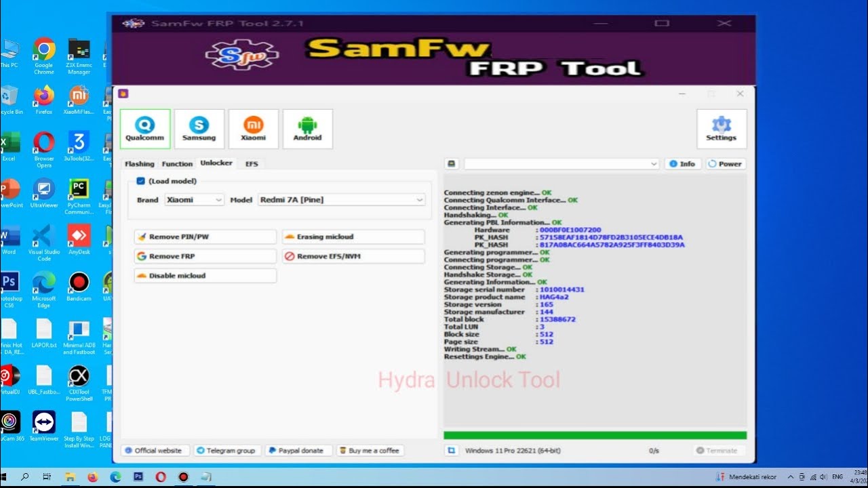Expand the port selection combo box
The height and width of the screenshot is (488, 868).
pyautogui.click(x=561, y=163)
